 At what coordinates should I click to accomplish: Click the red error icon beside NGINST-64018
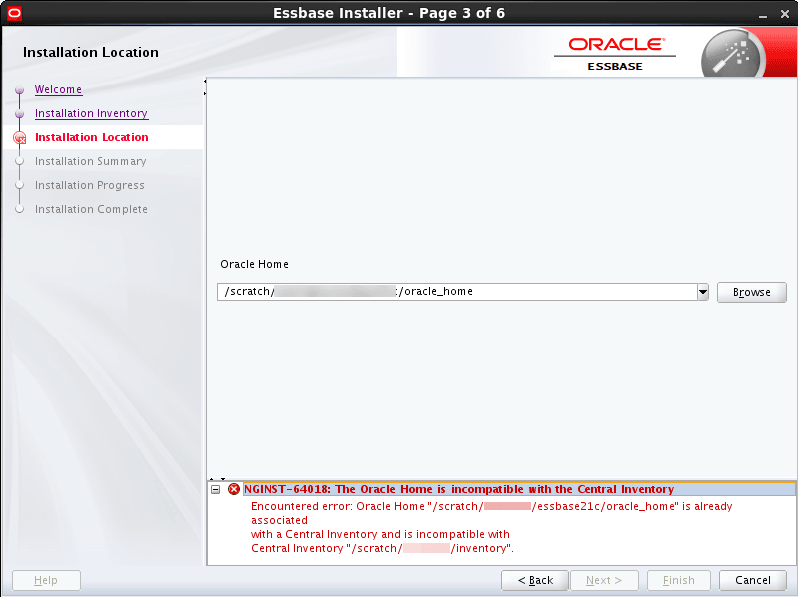234,489
